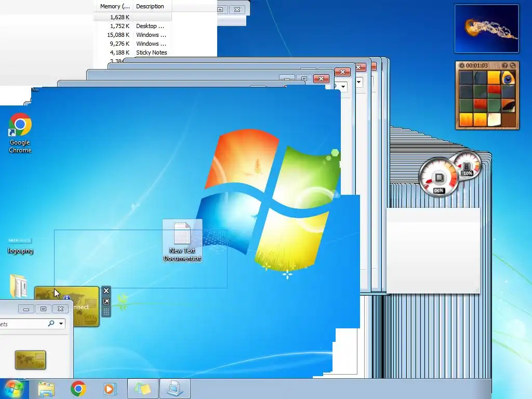This screenshot has width=532, height=399.
Task: Click the large CPU meter dial showing 06%
Action: [438, 178]
